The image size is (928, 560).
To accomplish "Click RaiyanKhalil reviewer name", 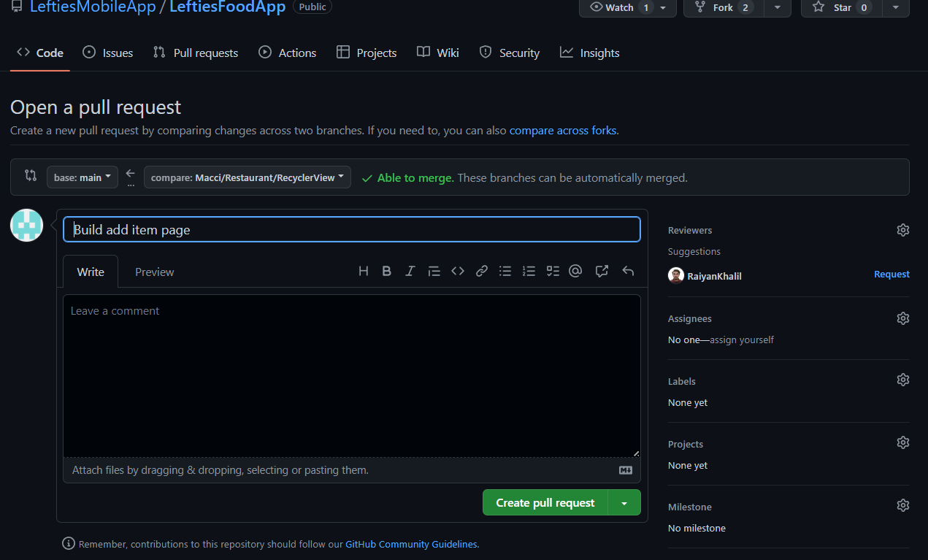I will click(x=714, y=276).
